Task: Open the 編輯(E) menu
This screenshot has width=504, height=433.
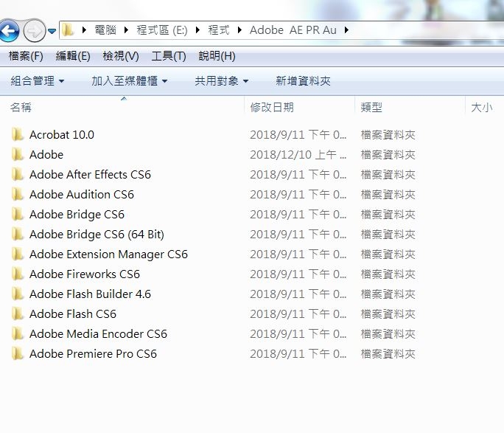Action: pyautogui.click(x=73, y=56)
